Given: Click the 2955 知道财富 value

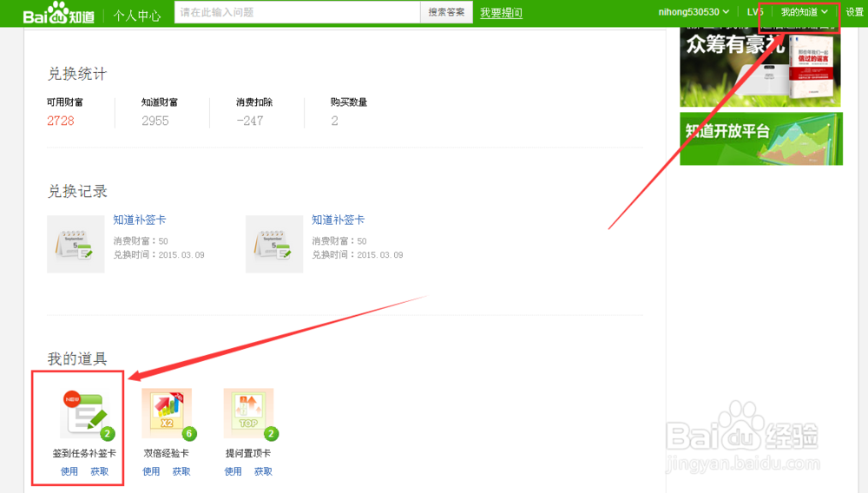Looking at the screenshot, I should click(x=155, y=121).
